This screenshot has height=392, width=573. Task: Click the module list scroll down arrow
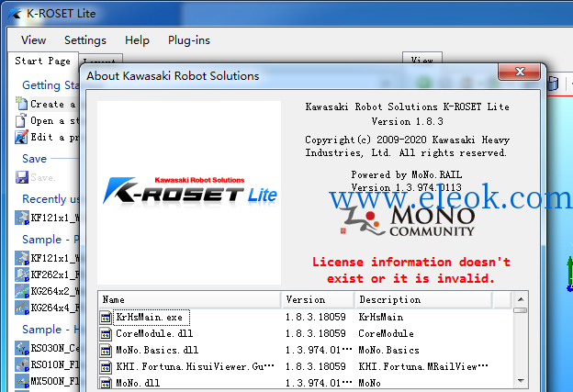[x=521, y=381]
